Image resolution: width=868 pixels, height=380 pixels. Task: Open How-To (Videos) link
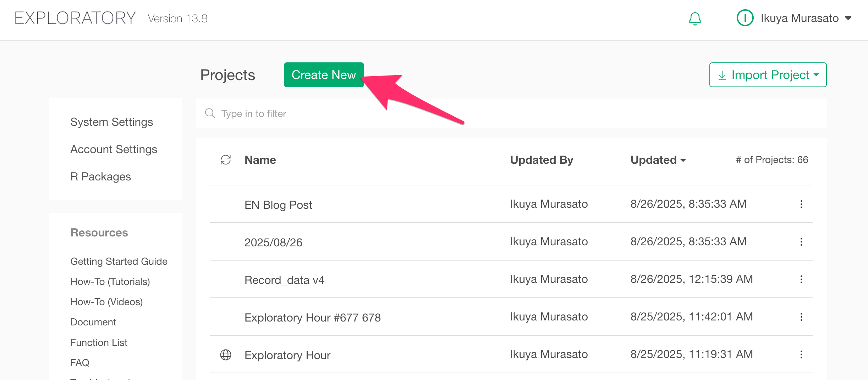click(106, 302)
